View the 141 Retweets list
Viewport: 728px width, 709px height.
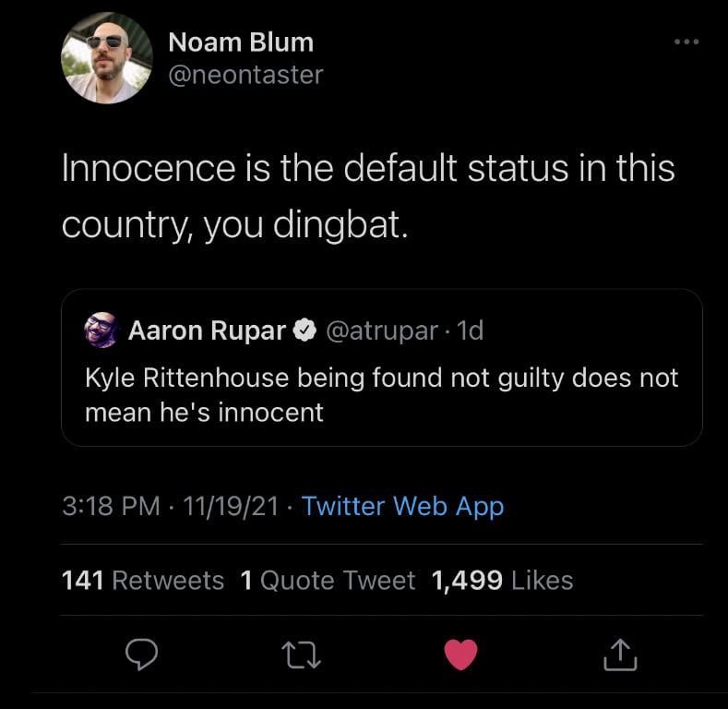point(142,580)
